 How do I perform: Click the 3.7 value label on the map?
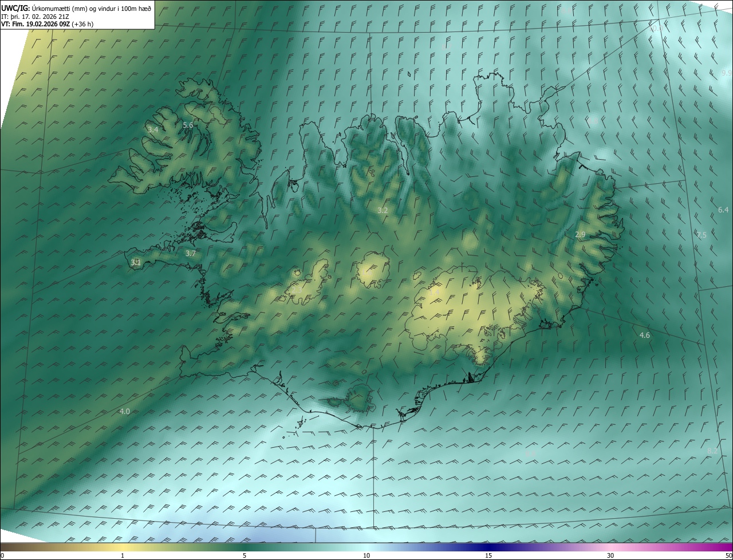point(191,253)
